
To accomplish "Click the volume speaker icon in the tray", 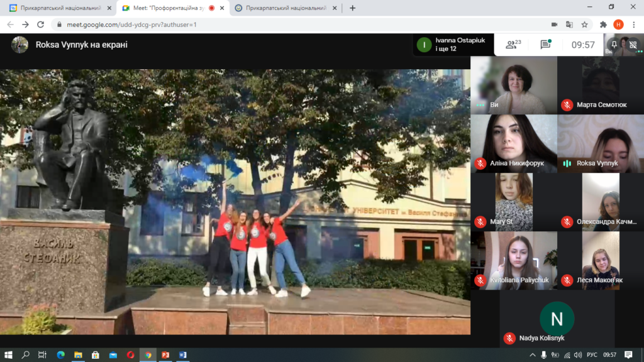I will click(x=577, y=355).
